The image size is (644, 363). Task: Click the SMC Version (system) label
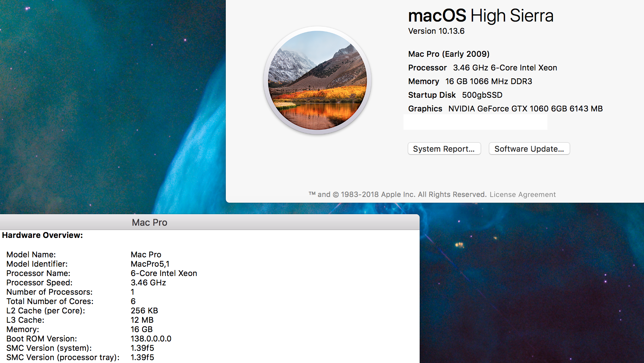(49, 348)
